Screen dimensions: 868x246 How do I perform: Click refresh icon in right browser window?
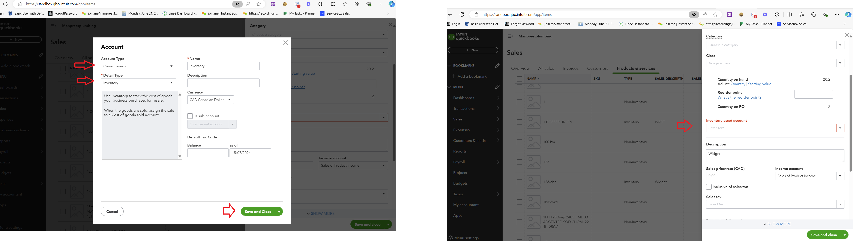click(462, 15)
